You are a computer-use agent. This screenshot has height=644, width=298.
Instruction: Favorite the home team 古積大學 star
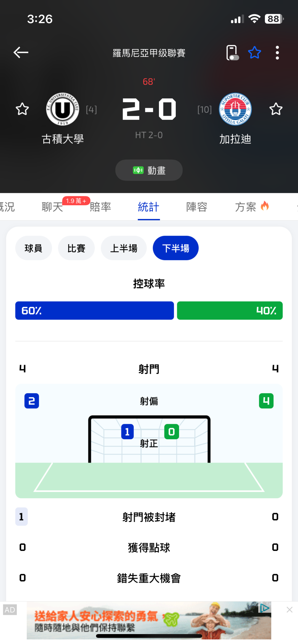click(22, 109)
